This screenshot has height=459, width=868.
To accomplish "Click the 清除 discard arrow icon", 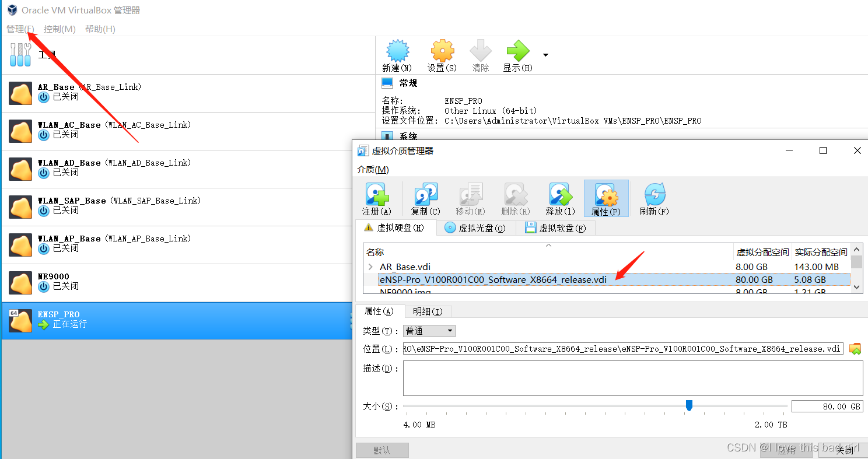I will coord(481,51).
